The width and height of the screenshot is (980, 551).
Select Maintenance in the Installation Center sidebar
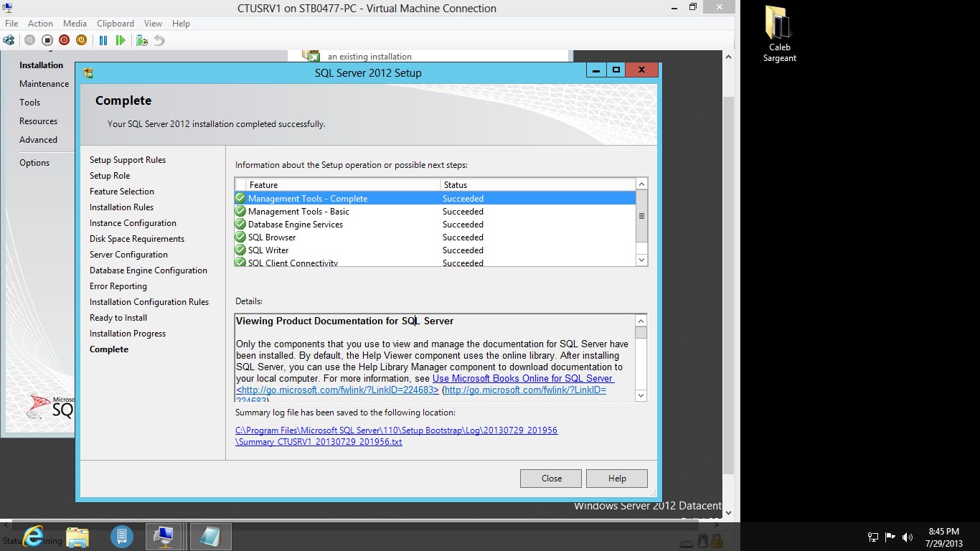tap(44, 84)
